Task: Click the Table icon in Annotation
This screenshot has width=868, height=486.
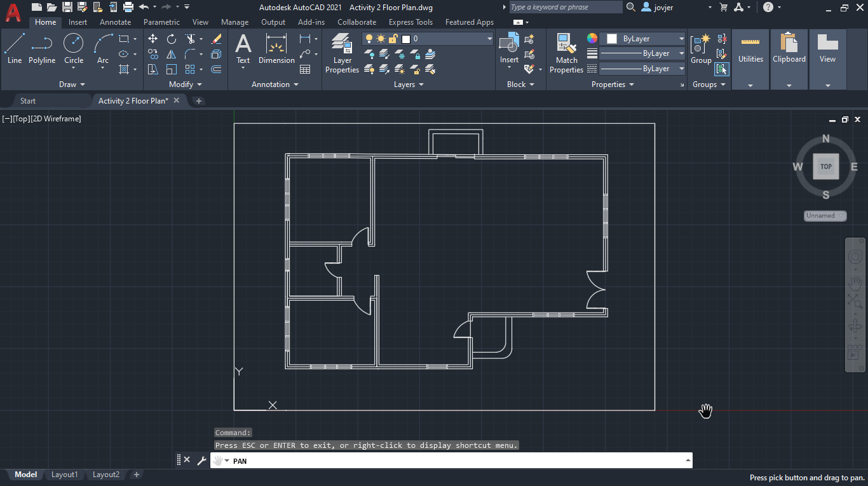Action: click(305, 69)
